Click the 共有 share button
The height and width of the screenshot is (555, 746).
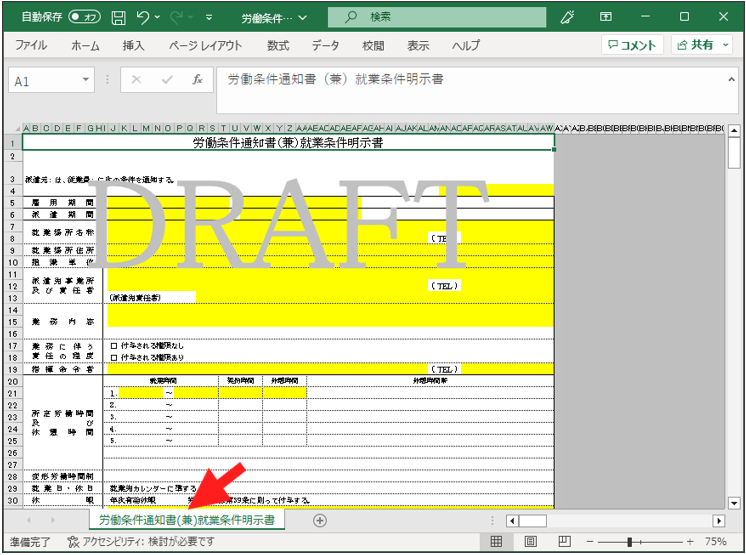[696, 45]
